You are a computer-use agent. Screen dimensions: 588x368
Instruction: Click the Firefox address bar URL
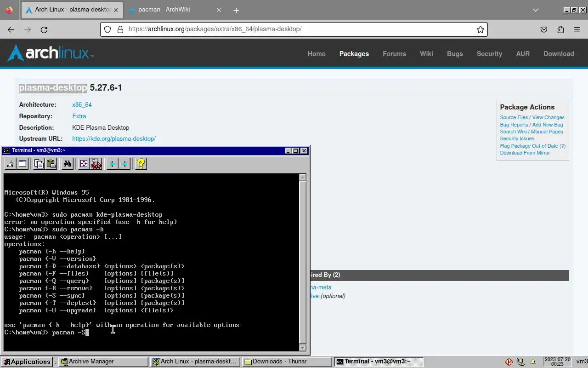tap(215, 29)
